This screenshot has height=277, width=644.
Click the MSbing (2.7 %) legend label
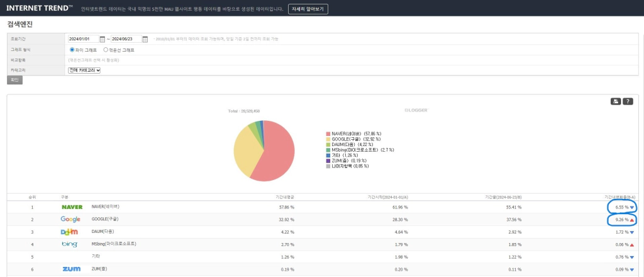click(x=363, y=150)
